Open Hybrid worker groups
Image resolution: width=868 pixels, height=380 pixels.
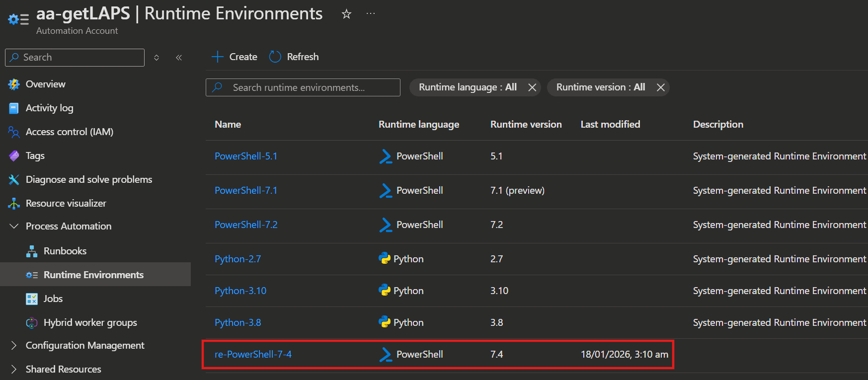90,322
